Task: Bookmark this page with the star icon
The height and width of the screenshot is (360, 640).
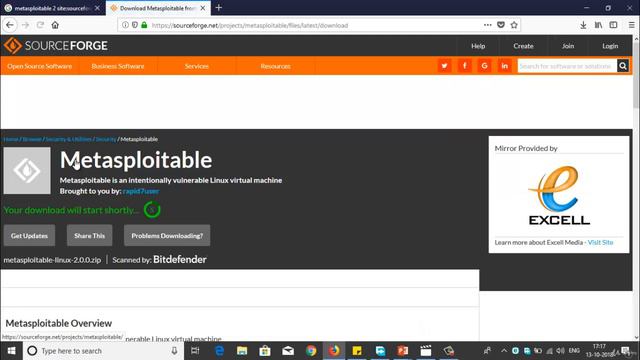Action: tap(514, 25)
